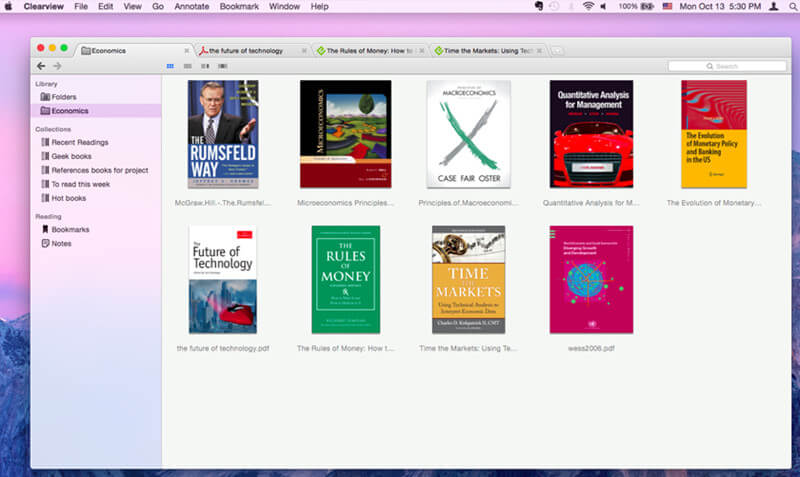Open the wess2006.pdf pink cover
Viewport: 800px width, 477px height.
[591, 280]
